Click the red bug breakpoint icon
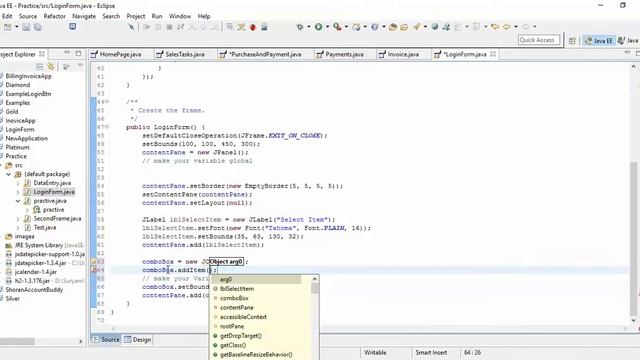This screenshot has height=360, width=640. pos(253,27)
